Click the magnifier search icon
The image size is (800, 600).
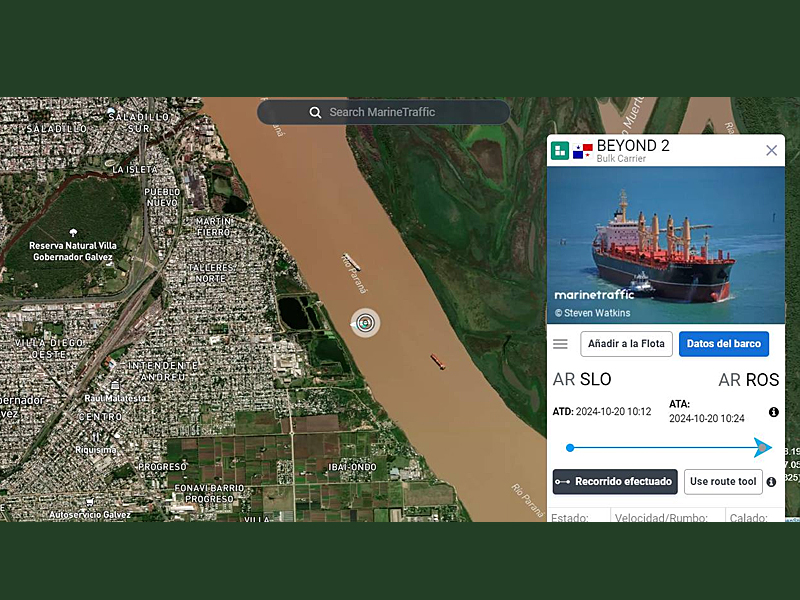coord(315,112)
